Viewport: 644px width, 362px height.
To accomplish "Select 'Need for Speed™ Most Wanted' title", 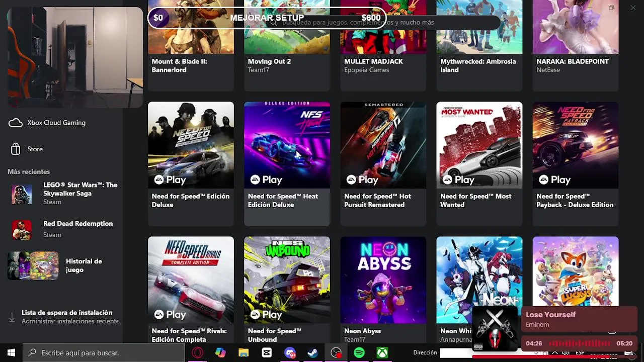I will (x=475, y=201).
